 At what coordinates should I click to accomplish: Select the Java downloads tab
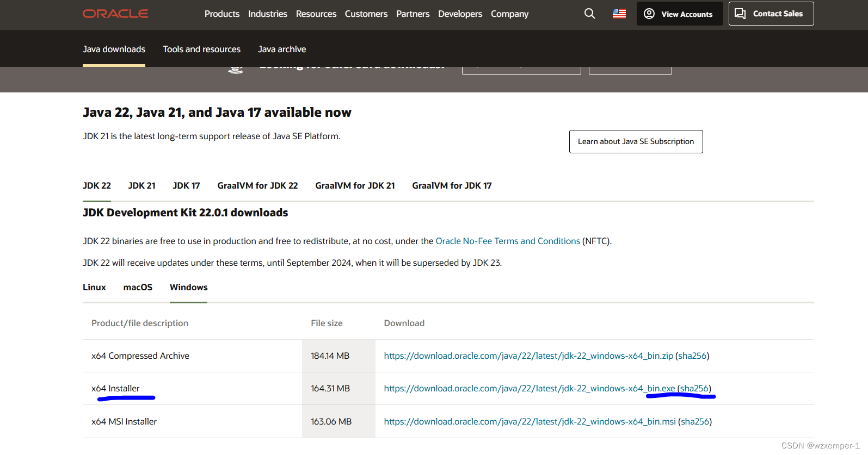114,49
